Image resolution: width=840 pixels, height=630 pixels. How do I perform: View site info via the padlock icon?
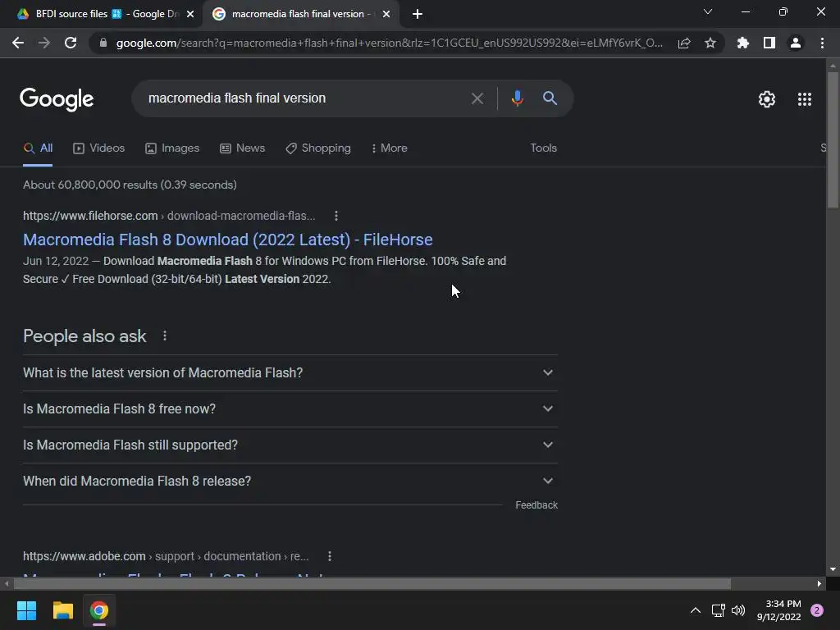pos(103,43)
